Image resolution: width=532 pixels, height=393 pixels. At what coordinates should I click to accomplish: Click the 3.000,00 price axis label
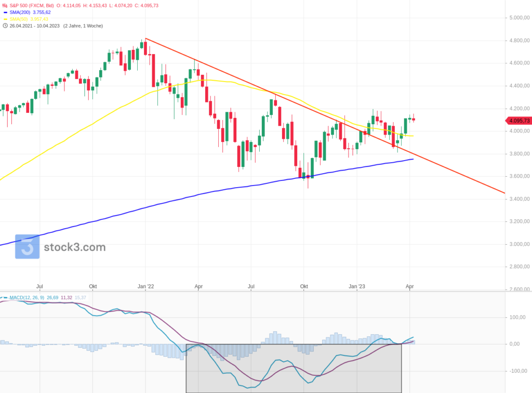point(520,244)
